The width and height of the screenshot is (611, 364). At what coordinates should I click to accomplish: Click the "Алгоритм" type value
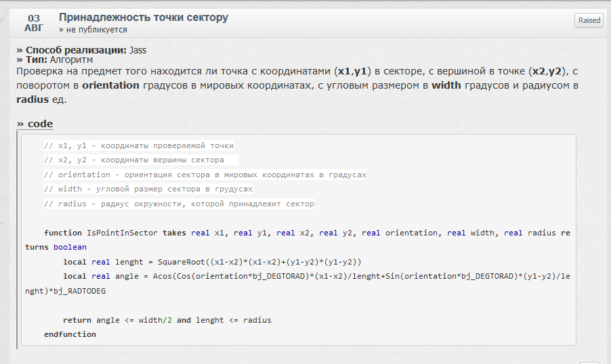pyautogui.click(x=71, y=60)
